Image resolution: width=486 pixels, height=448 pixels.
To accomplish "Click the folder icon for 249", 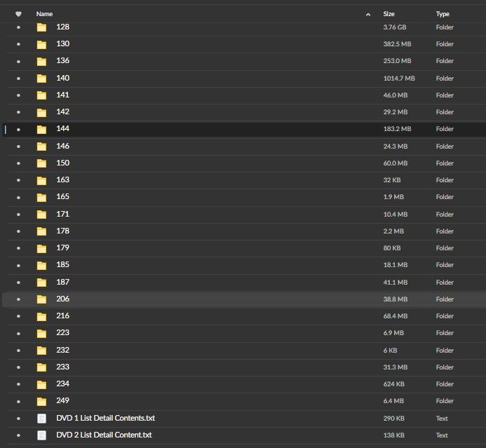I will coord(41,402).
